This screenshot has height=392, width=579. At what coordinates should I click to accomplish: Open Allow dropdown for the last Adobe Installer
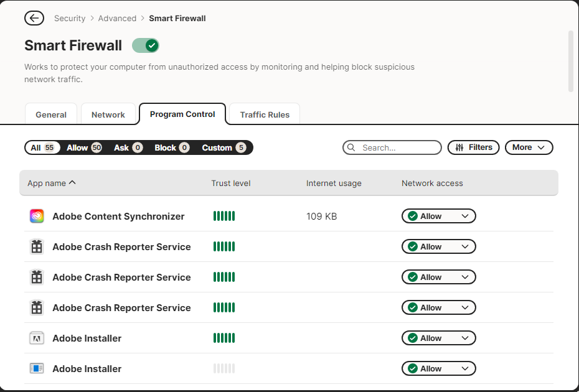[x=464, y=369]
